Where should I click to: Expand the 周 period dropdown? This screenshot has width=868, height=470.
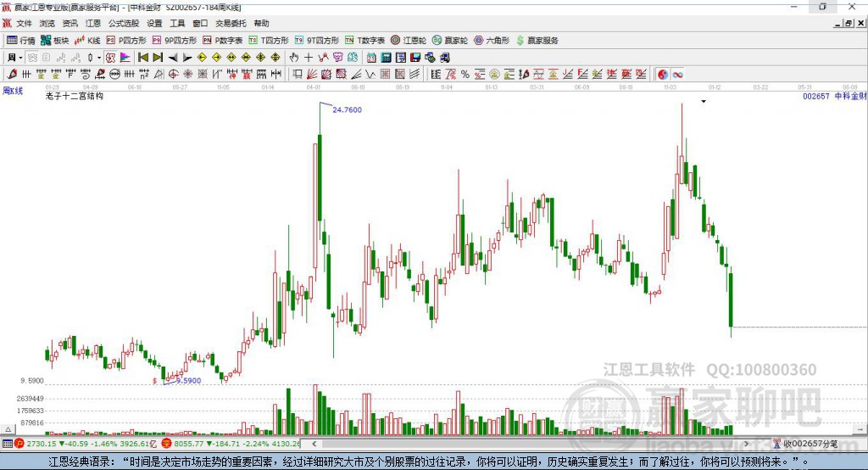click(20, 58)
